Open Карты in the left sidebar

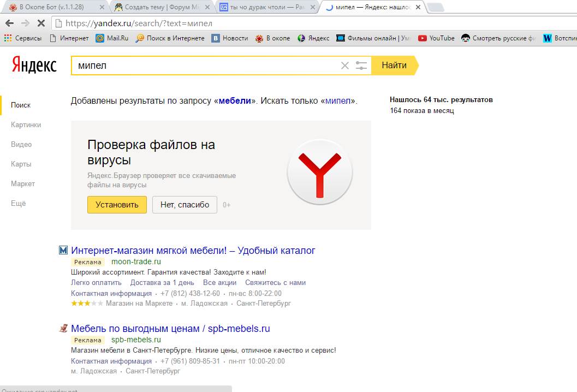pos(21,164)
